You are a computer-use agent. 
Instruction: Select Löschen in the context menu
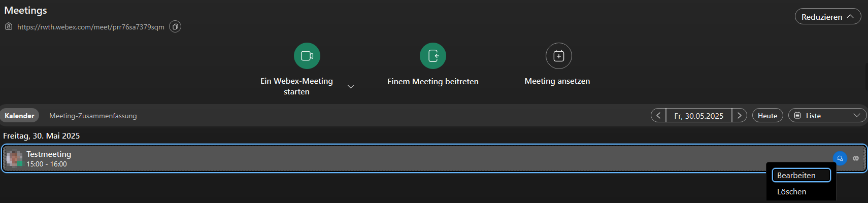click(x=792, y=192)
